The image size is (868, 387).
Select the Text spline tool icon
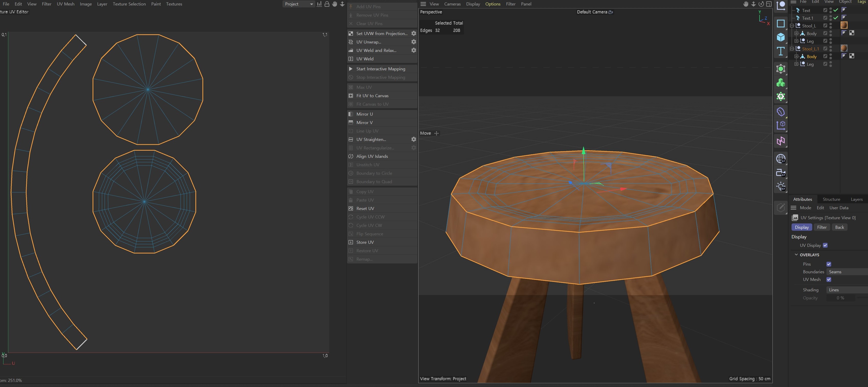(780, 51)
